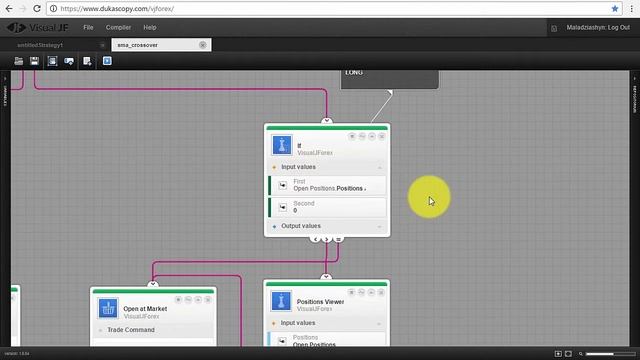Click the second square icon beside zoom slider

tap(568, 354)
